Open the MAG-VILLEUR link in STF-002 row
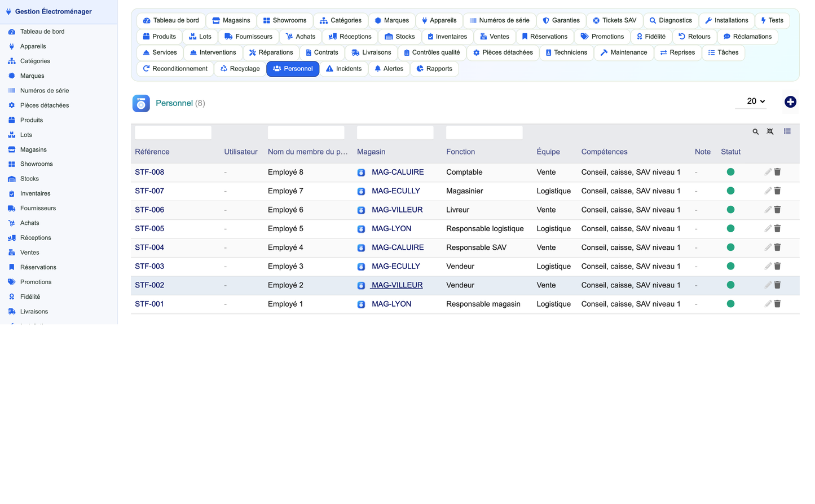The width and height of the screenshot is (815, 504). click(x=397, y=285)
